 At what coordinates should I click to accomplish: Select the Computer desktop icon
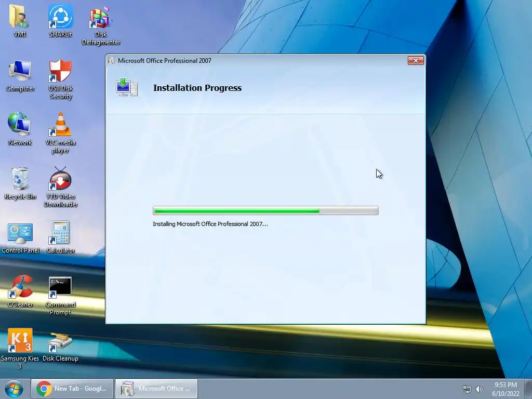[x=20, y=76]
